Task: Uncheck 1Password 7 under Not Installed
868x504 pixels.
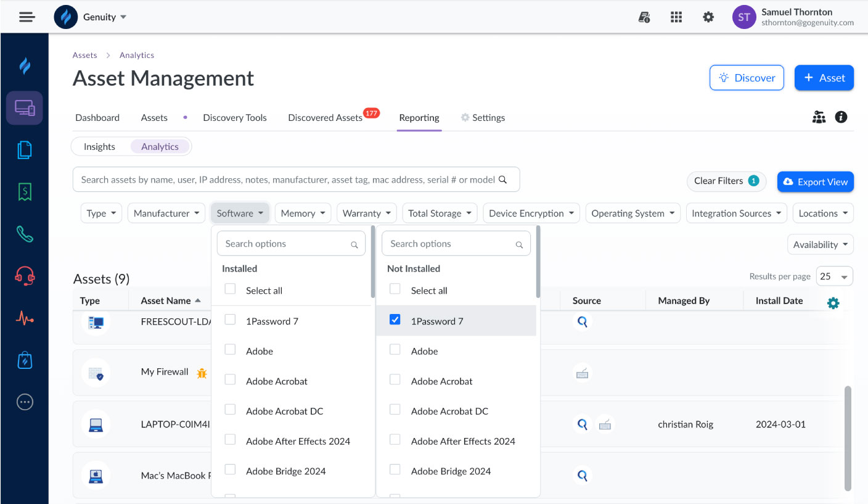Action: [x=395, y=320]
